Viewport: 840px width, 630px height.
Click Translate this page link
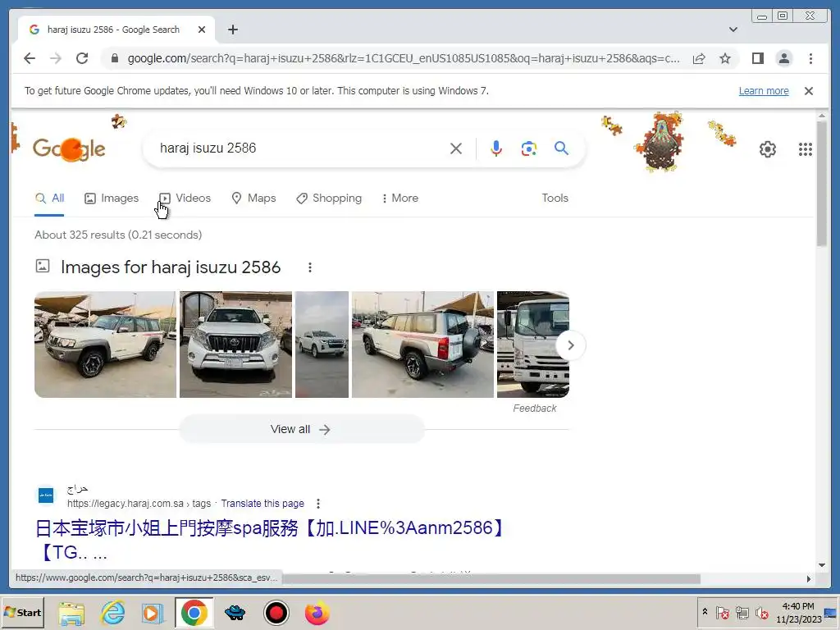pos(262,504)
